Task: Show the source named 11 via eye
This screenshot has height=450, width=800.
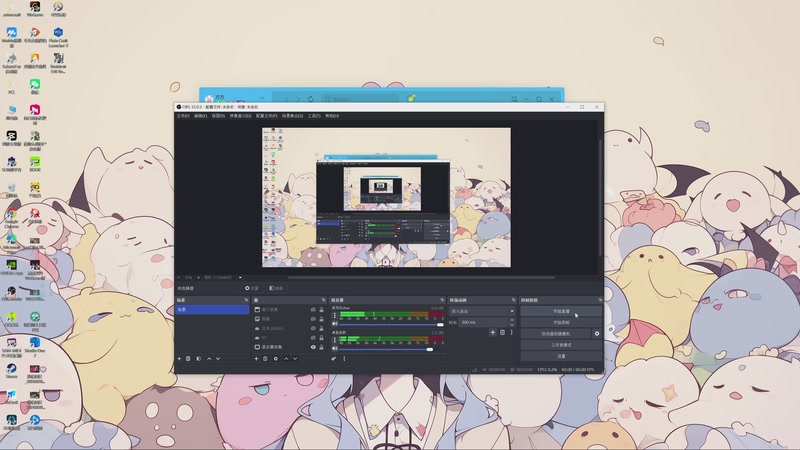Action: [x=313, y=338]
